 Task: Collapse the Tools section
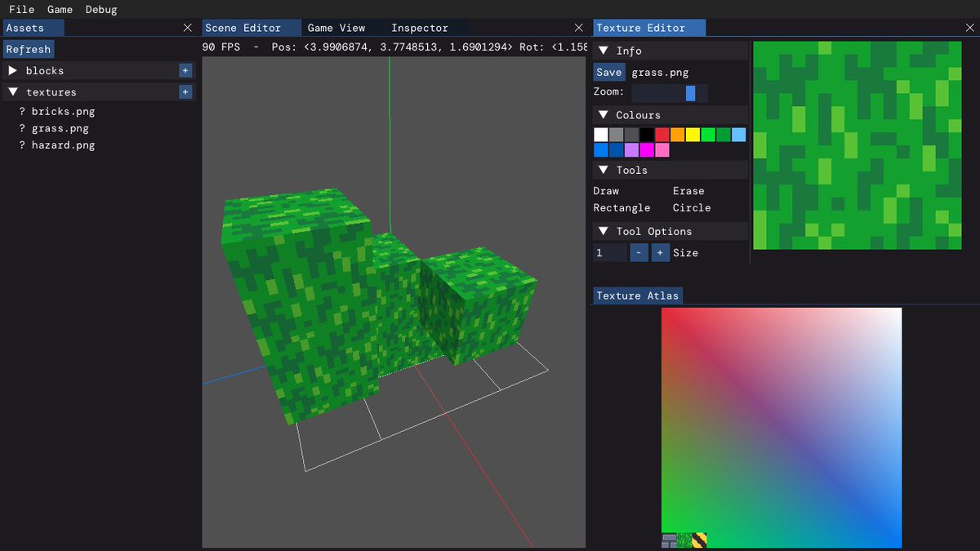(x=604, y=170)
